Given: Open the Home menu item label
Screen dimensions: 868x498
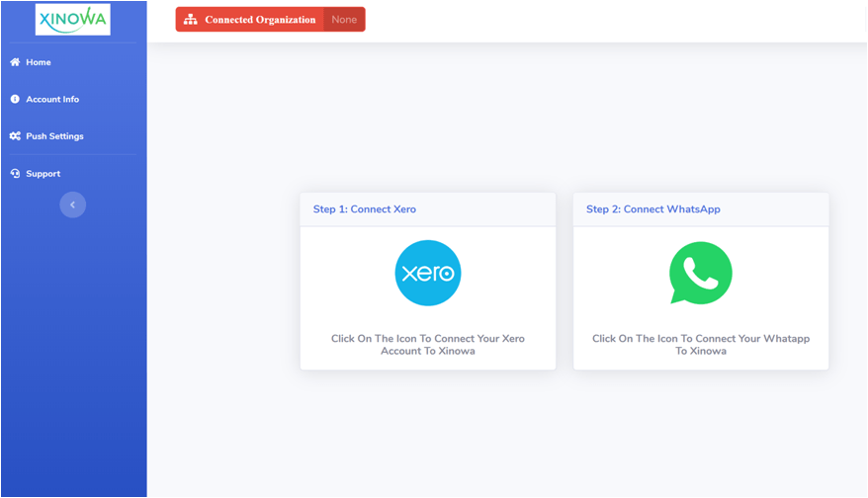Looking at the screenshot, I should 39,62.
